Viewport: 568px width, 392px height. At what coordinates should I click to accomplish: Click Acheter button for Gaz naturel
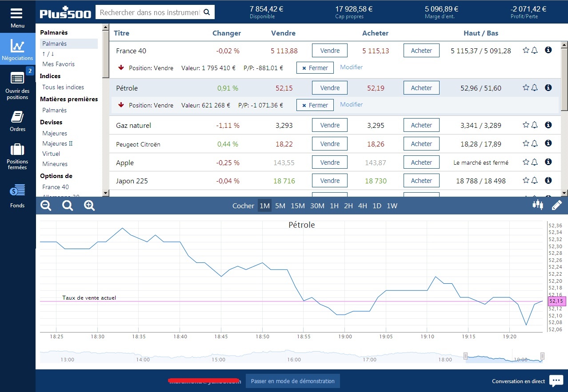pos(421,125)
